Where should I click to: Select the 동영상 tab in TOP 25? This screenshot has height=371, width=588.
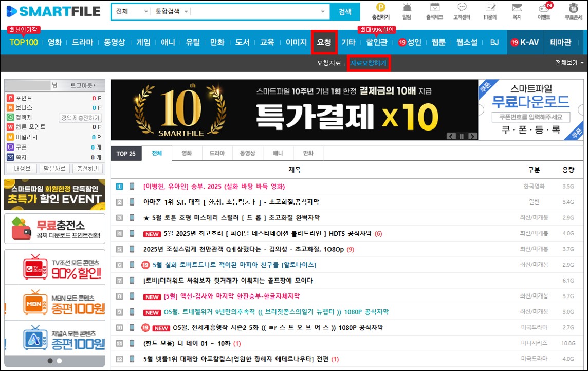click(x=248, y=153)
